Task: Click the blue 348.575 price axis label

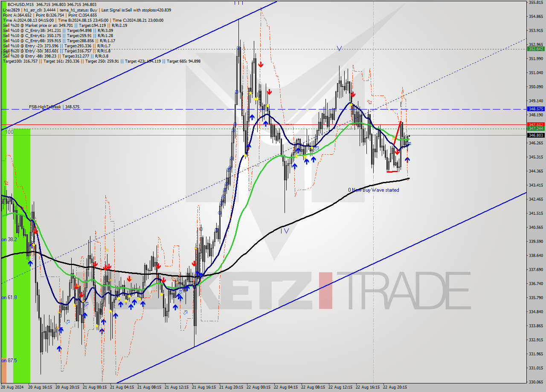Action: 536,109
